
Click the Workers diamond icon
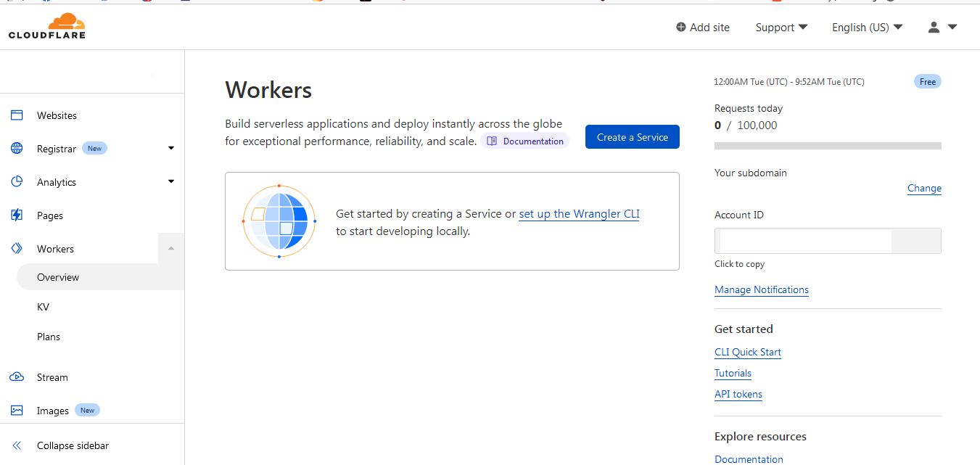click(17, 249)
